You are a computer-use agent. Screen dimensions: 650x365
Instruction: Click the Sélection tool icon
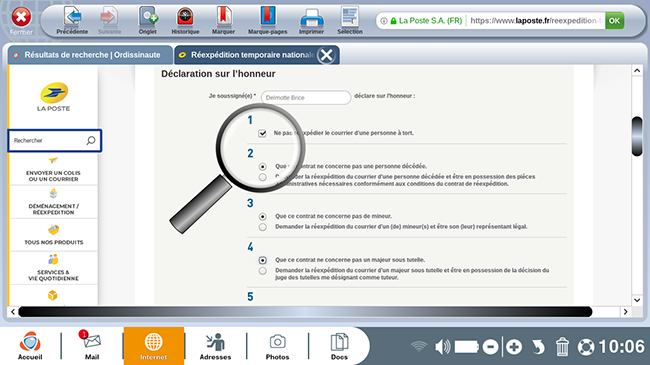[350, 17]
